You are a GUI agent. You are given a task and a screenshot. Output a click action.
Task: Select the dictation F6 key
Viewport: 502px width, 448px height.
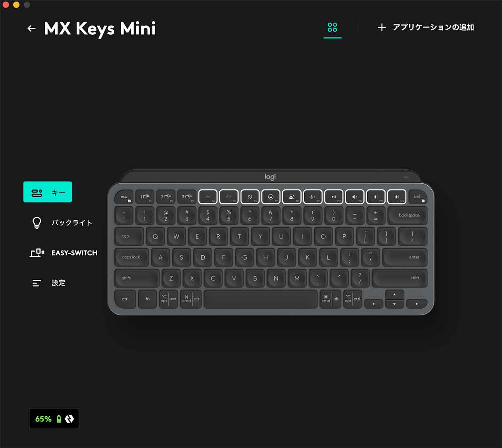[x=250, y=197]
